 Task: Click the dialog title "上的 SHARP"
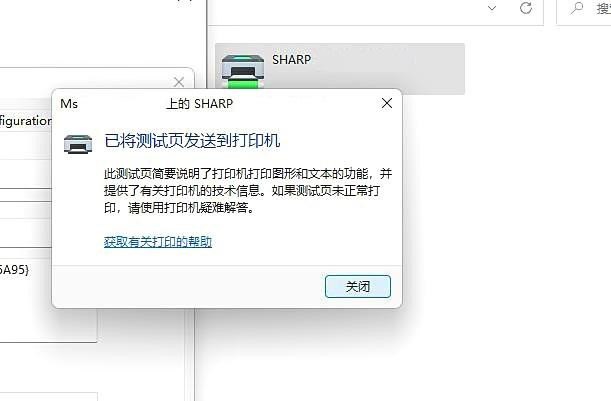click(x=200, y=104)
